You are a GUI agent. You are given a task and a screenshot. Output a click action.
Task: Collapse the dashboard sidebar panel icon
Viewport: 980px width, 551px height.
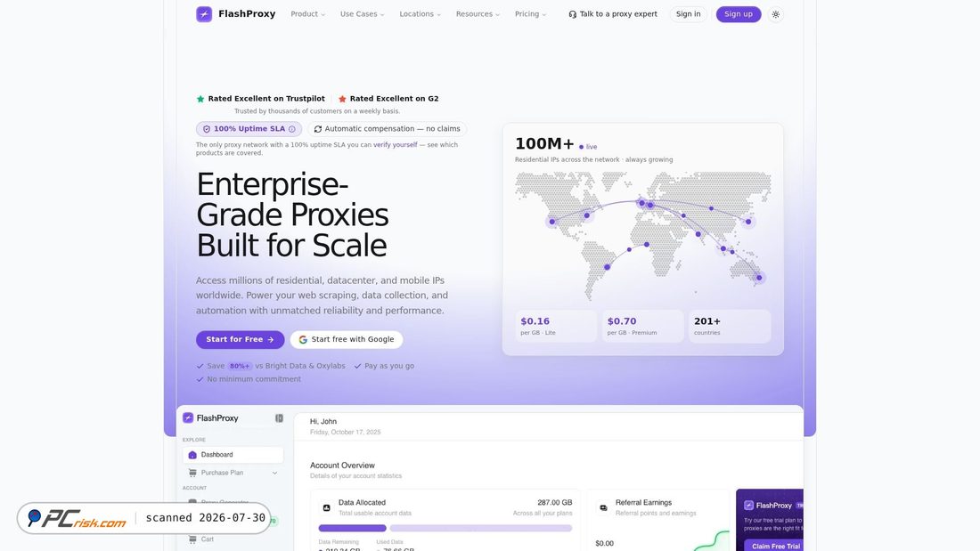coord(279,418)
